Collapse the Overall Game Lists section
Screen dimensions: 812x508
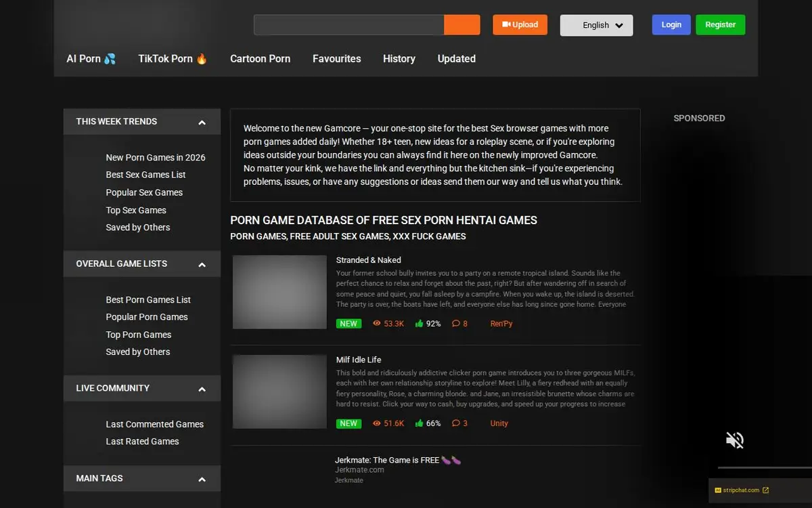pyautogui.click(x=202, y=265)
